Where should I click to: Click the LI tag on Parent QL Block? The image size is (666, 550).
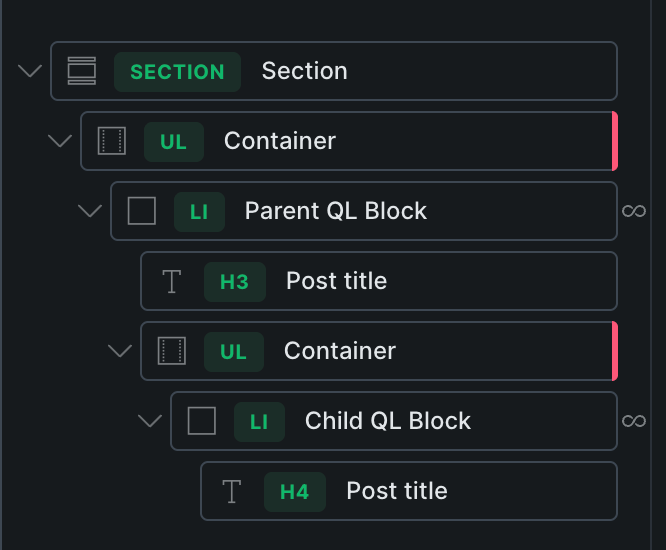coord(199,212)
